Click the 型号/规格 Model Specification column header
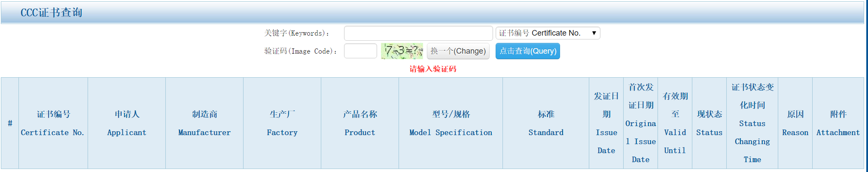The height and width of the screenshot is (172, 868). pyautogui.click(x=451, y=123)
